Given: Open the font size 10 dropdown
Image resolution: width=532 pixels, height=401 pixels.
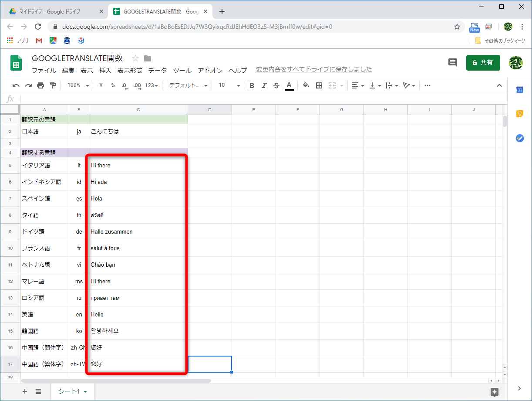Looking at the screenshot, I should (x=229, y=85).
